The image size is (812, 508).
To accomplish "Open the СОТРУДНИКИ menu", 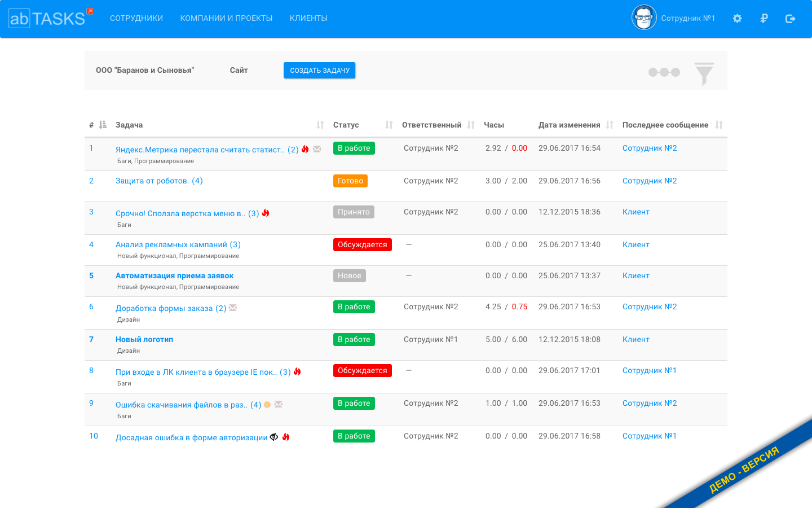I will point(136,18).
